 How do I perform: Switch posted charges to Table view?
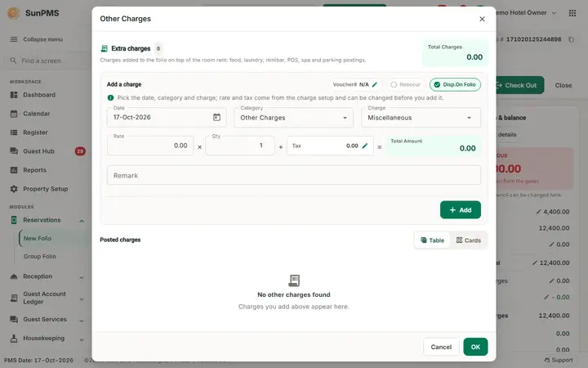click(432, 240)
